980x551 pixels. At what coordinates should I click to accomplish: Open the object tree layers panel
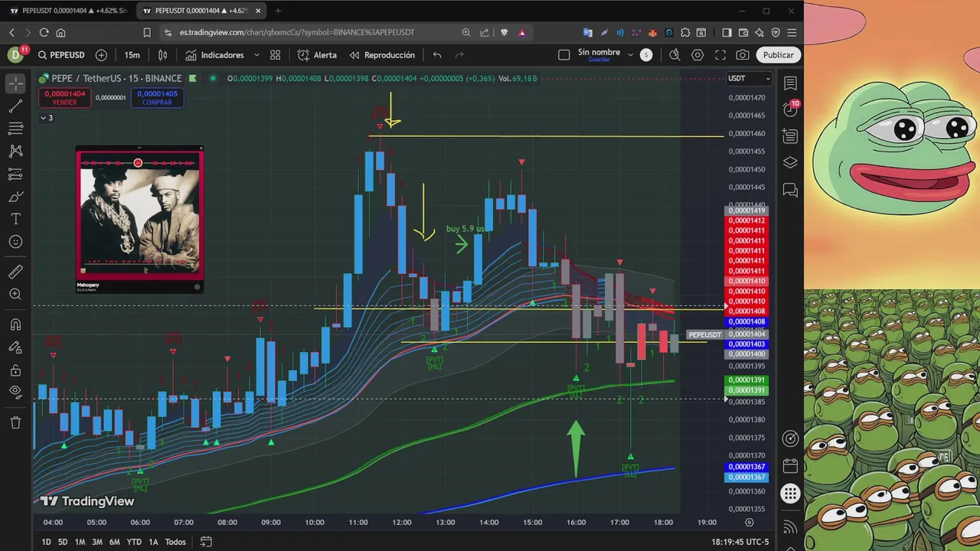(791, 163)
